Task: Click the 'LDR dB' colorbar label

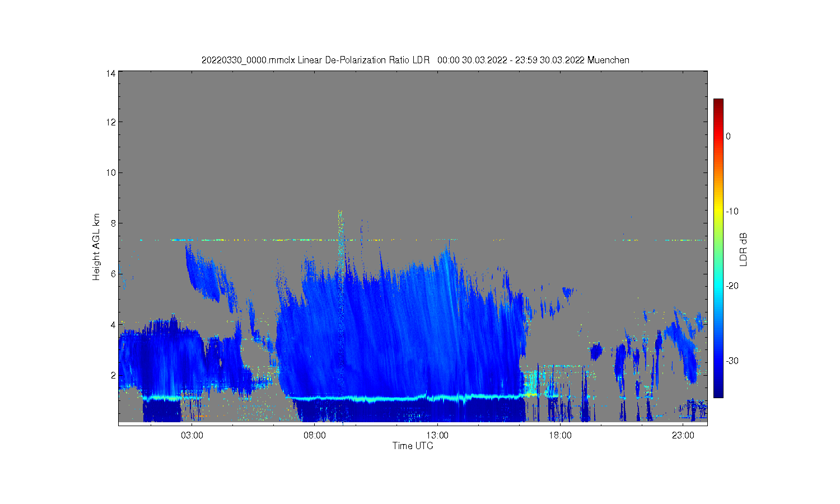Action: coord(744,249)
